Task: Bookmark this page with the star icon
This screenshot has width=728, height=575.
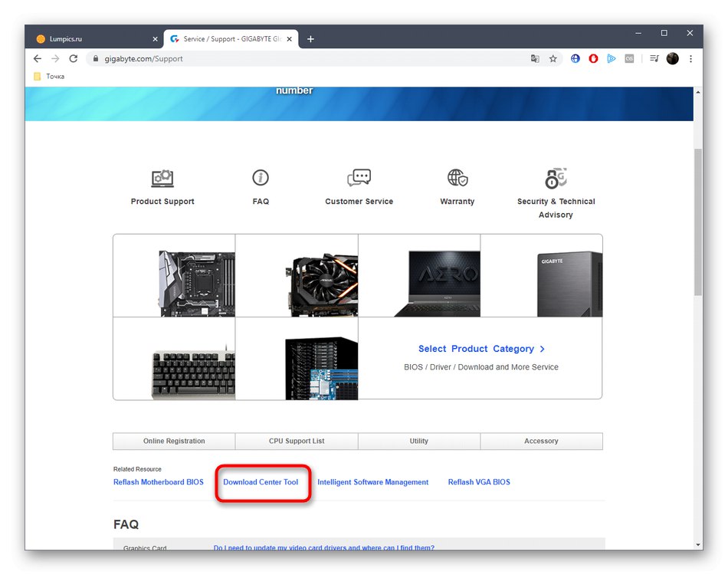Action: click(553, 58)
